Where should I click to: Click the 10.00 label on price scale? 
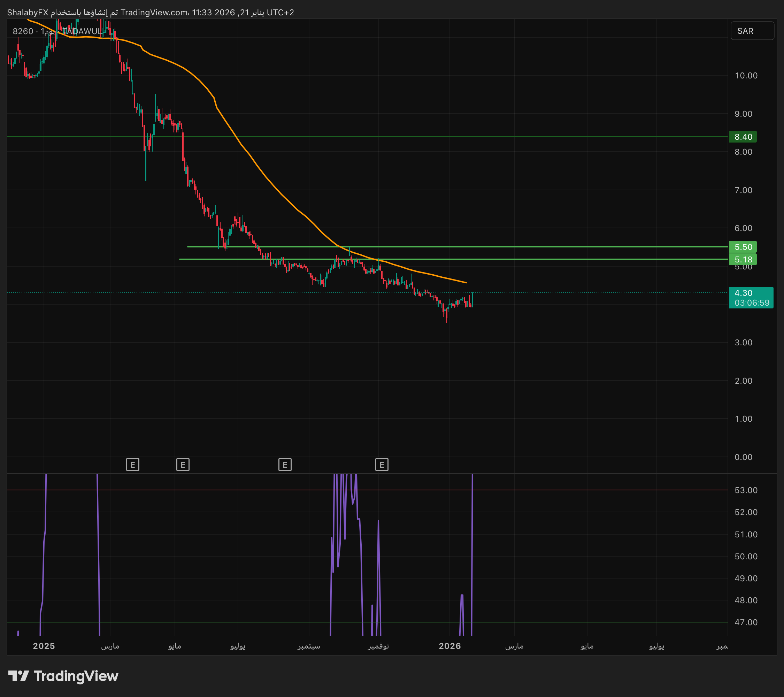coord(746,76)
